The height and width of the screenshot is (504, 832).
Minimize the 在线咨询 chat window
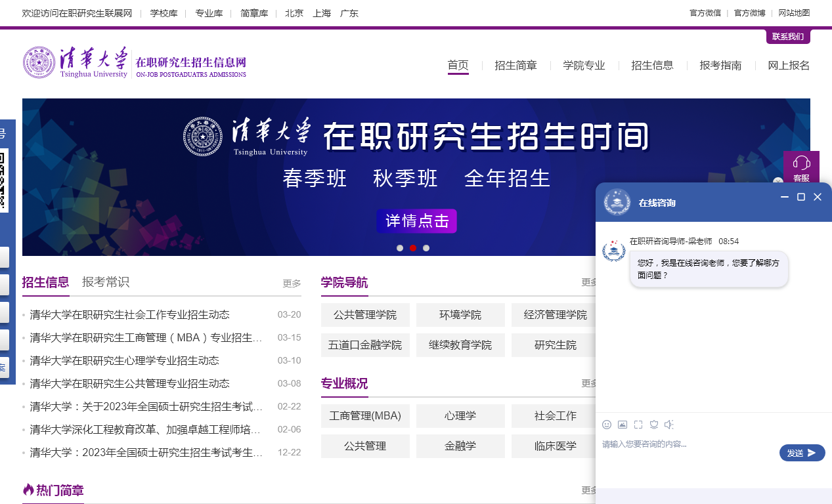pyautogui.click(x=784, y=196)
